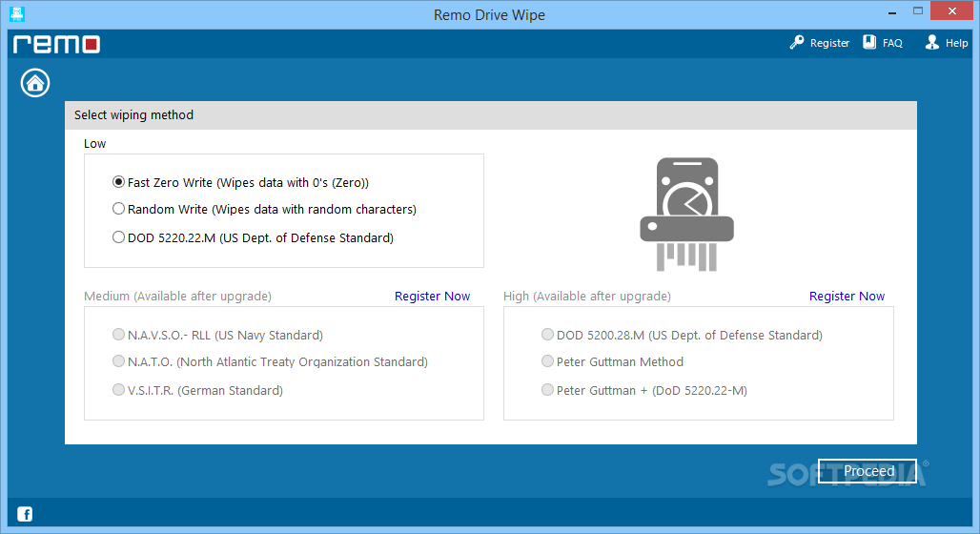Click the drive shredder illustration

687,215
